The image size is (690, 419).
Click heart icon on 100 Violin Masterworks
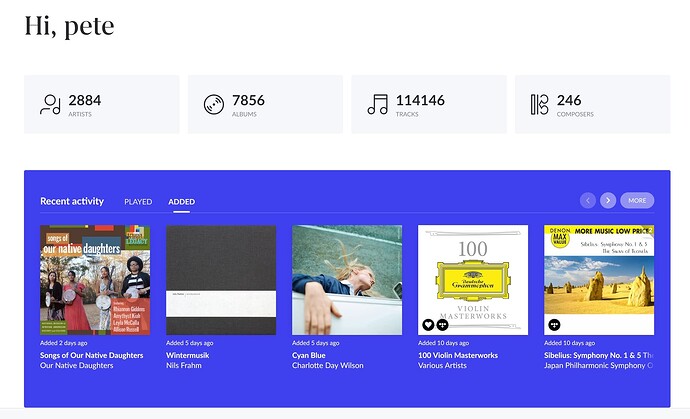pos(428,325)
